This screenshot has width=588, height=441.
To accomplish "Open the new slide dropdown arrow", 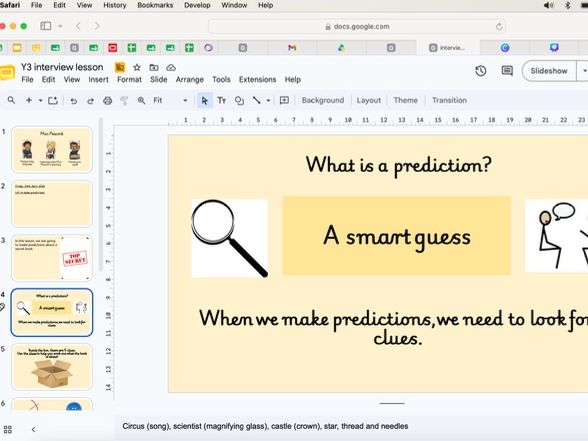I will coord(40,100).
